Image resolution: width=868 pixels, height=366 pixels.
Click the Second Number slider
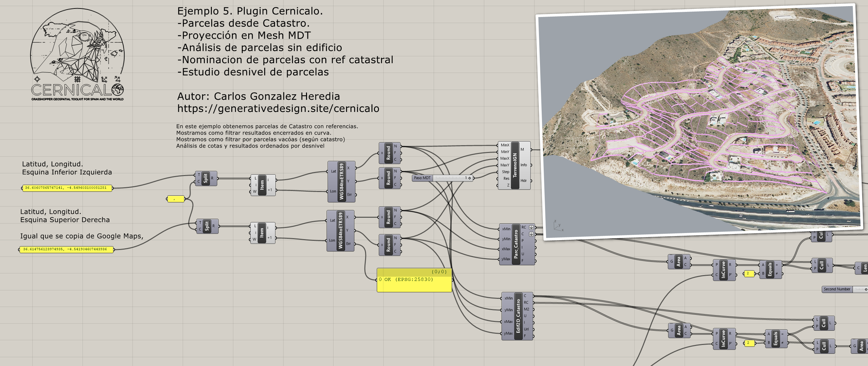pos(845,289)
